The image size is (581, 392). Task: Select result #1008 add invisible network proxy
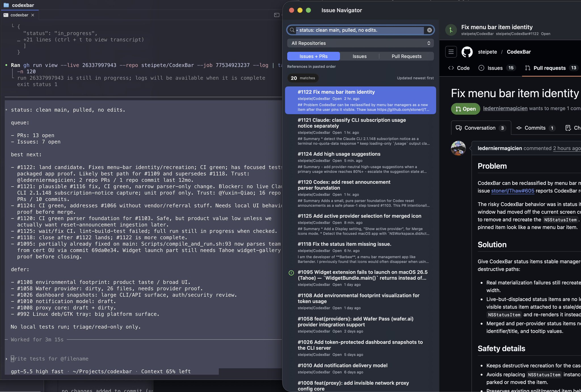pos(360,385)
